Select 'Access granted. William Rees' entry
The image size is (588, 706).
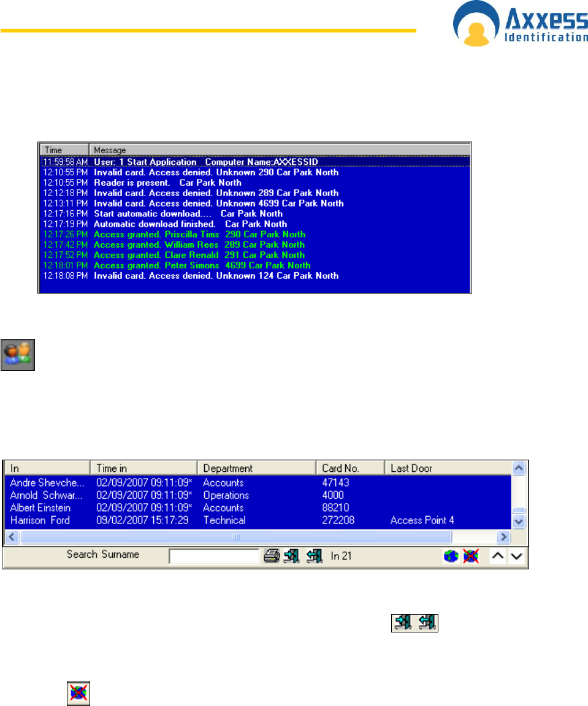pyautogui.click(x=256, y=245)
